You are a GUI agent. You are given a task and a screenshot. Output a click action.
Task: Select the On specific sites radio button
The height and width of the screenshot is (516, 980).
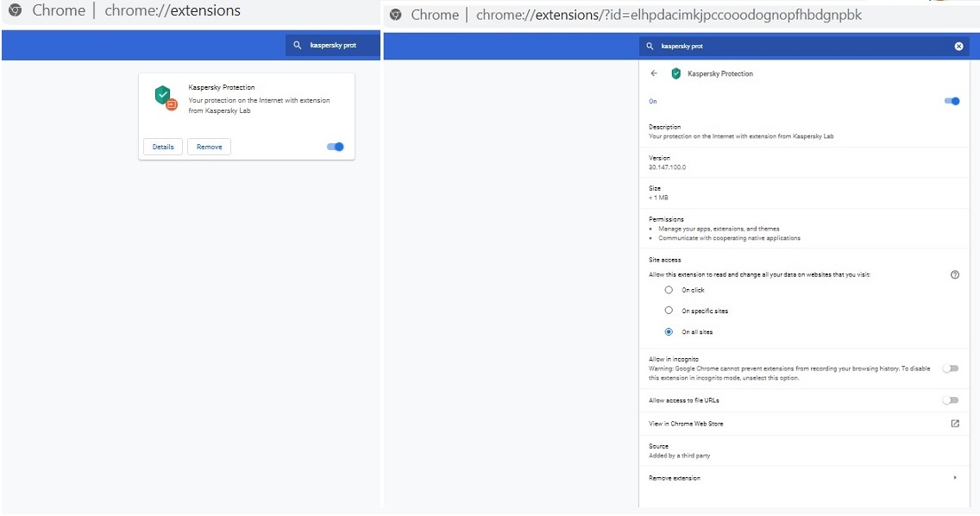(x=669, y=311)
